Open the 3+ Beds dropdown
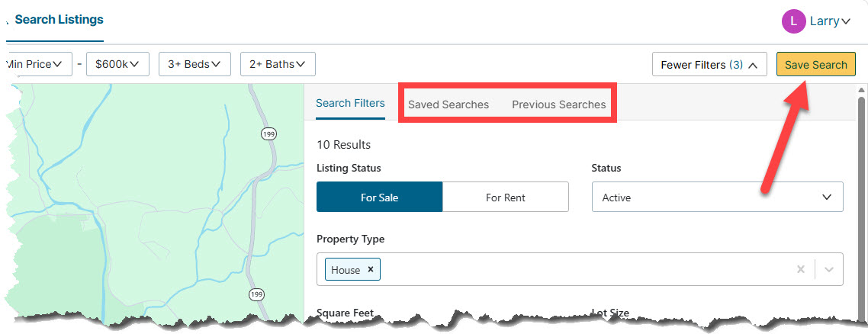This screenshot has height=334, width=868. (x=194, y=64)
